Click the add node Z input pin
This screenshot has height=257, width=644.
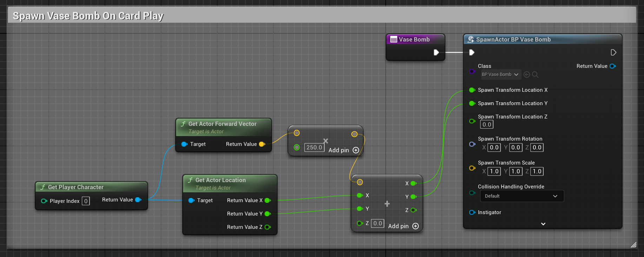click(360, 223)
